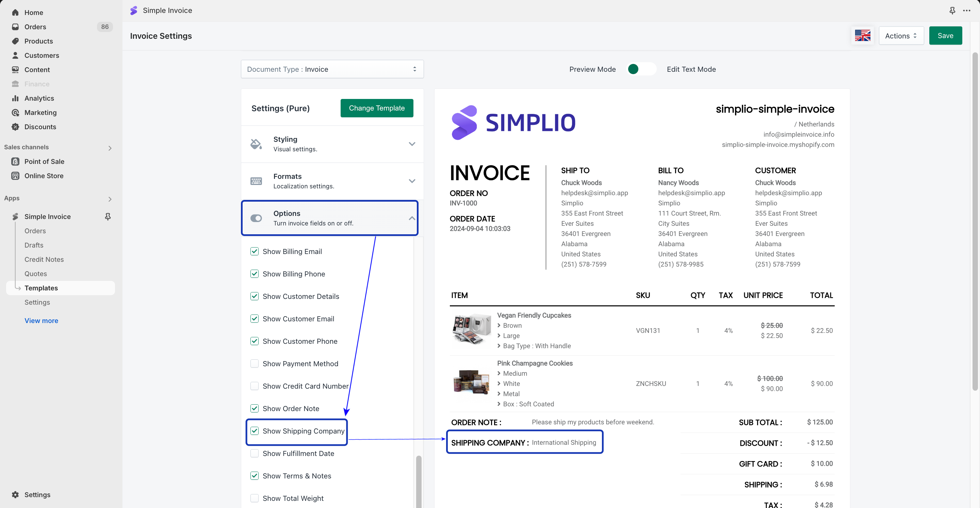Screen dimensions: 980x508
Task: Expand the Formats section chevron
Action: coord(412,181)
